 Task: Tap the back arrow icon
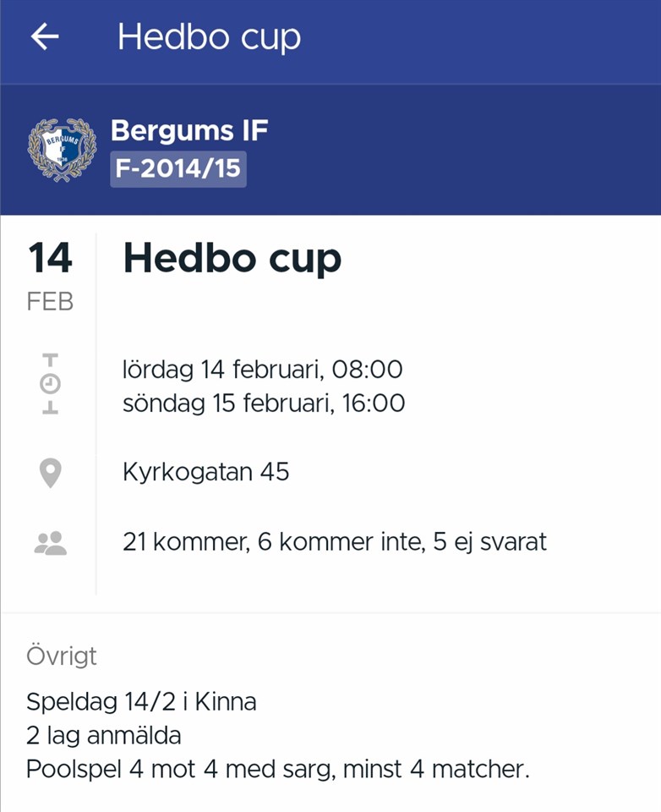tap(45, 37)
